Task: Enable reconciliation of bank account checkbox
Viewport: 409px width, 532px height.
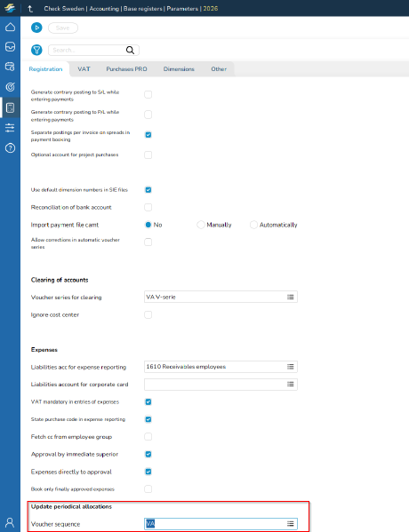Action: pyautogui.click(x=148, y=207)
